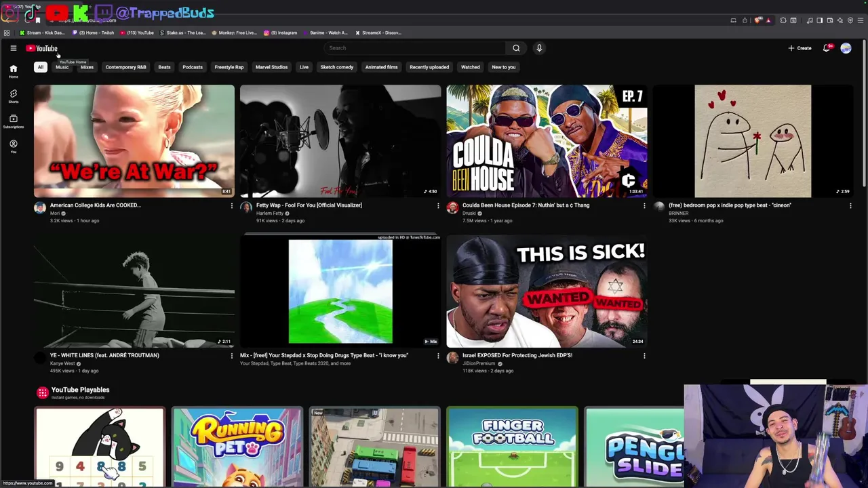Open the Home - Twitch bookmark
Image resolution: width=868 pixels, height=488 pixels.
tap(94, 33)
